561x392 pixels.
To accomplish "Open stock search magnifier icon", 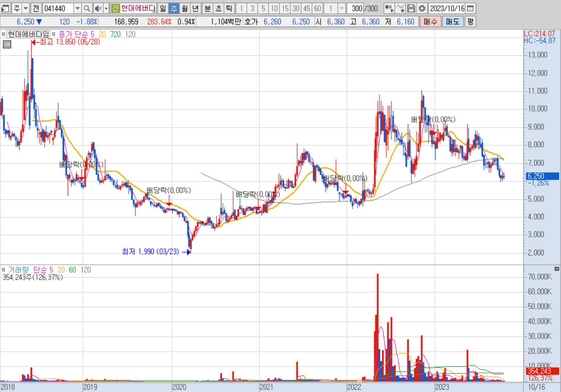I will pos(87,8).
